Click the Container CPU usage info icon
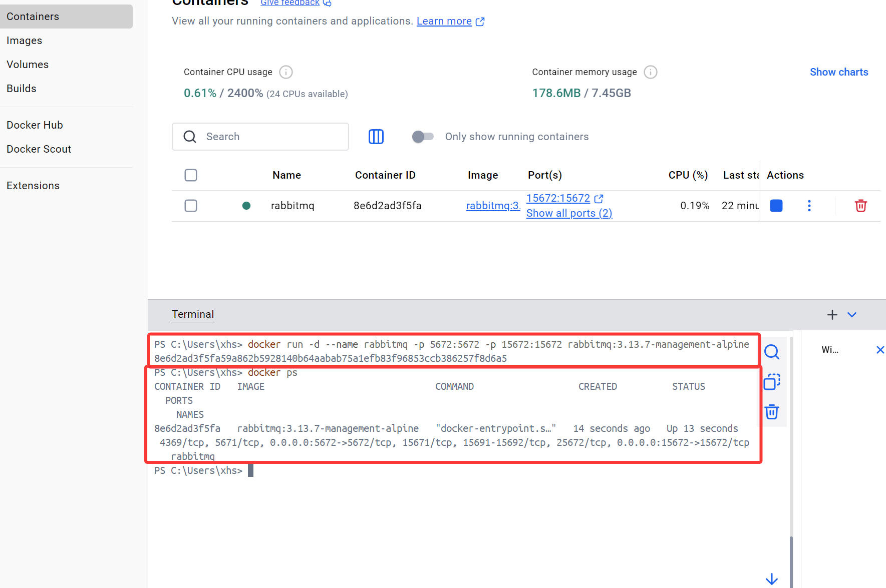Viewport: 886px width, 588px height. point(285,72)
